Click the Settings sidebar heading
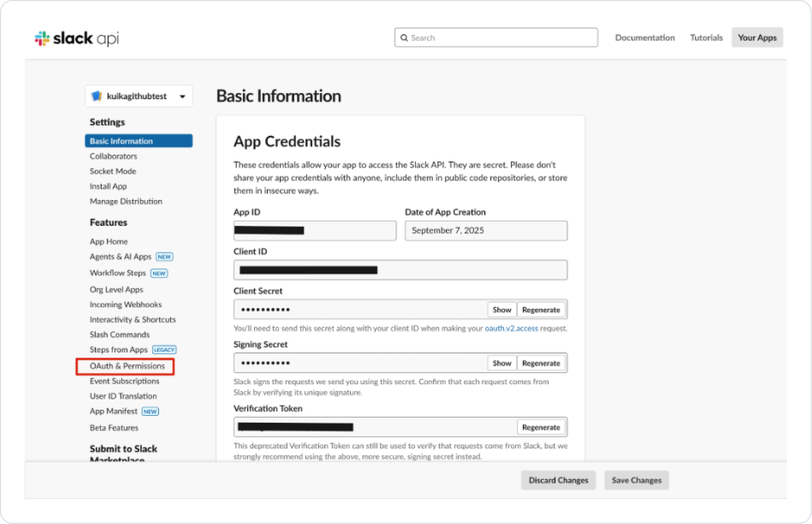This screenshot has width=812, height=524. tap(107, 122)
